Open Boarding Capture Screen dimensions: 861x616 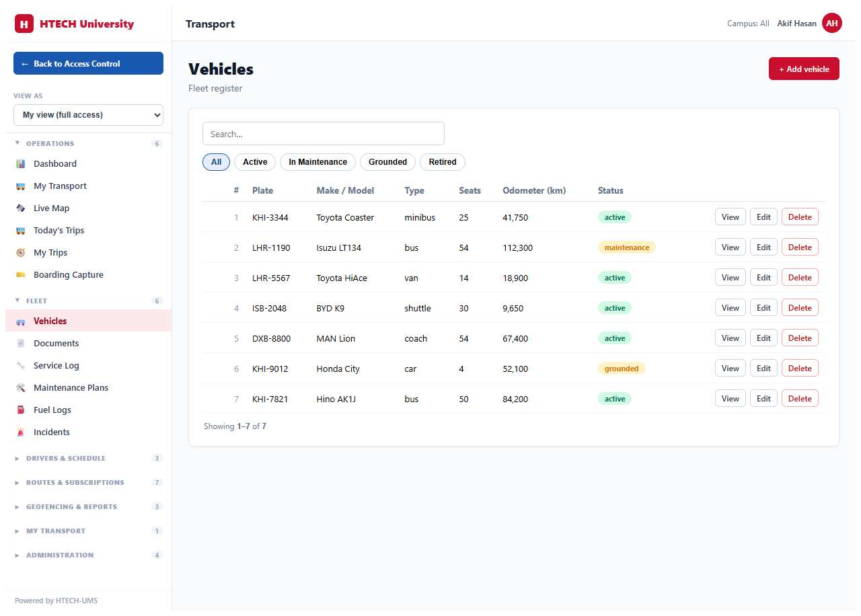pos(88,275)
